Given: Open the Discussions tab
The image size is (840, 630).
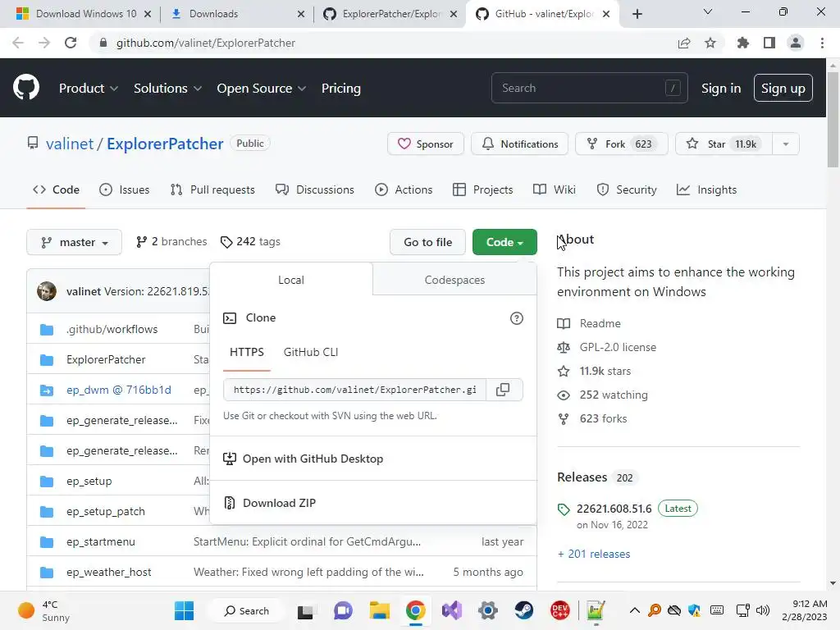Looking at the screenshot, I should pyautogui.click(x=315, y=189).
